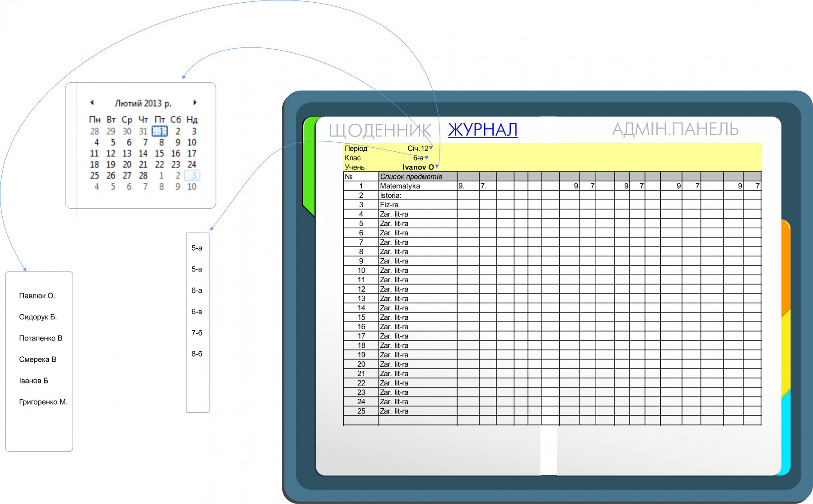Viewport: 813px width, 504px height.
Task: Open the Учень dropdown arrow
Action: pyautogui.click(x=437, y=167)
